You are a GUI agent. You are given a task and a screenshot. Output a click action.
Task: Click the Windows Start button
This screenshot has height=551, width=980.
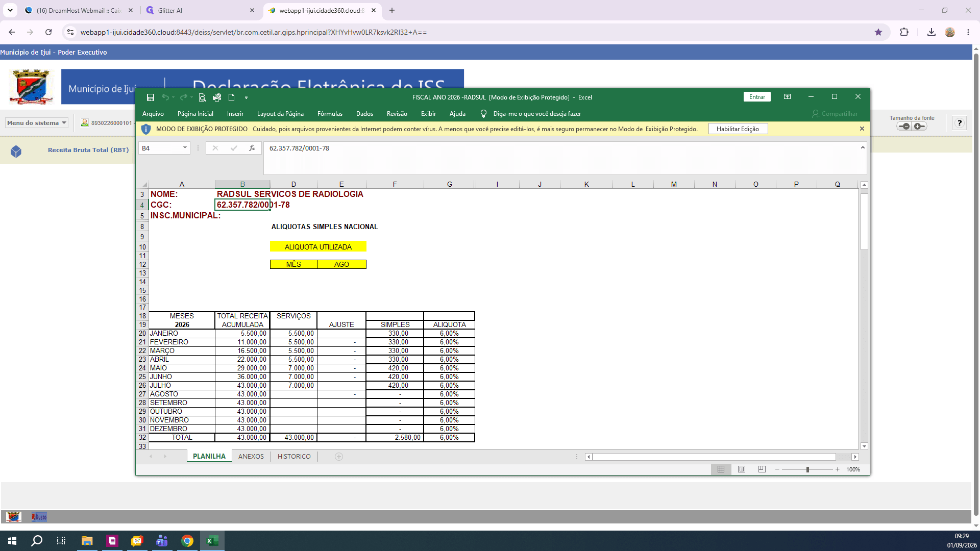coord(12,541)
